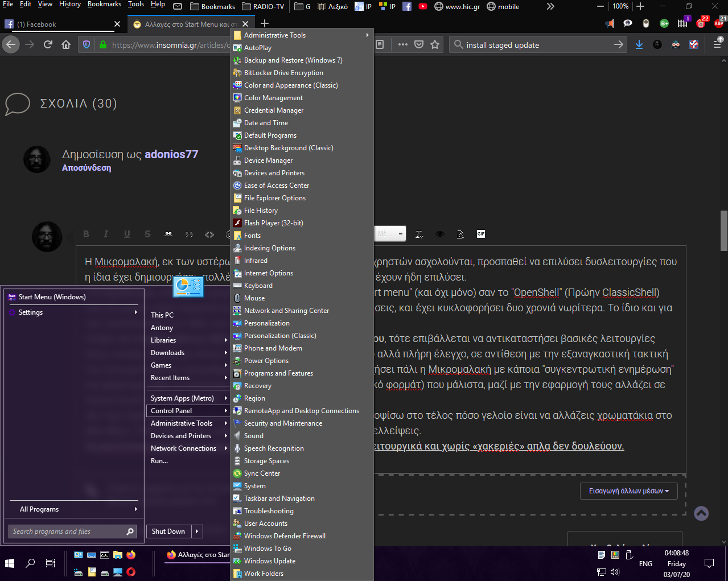Click Firefox search box with install staged update
This screenshot has width=728, height=581.
(x=538, y=45)
